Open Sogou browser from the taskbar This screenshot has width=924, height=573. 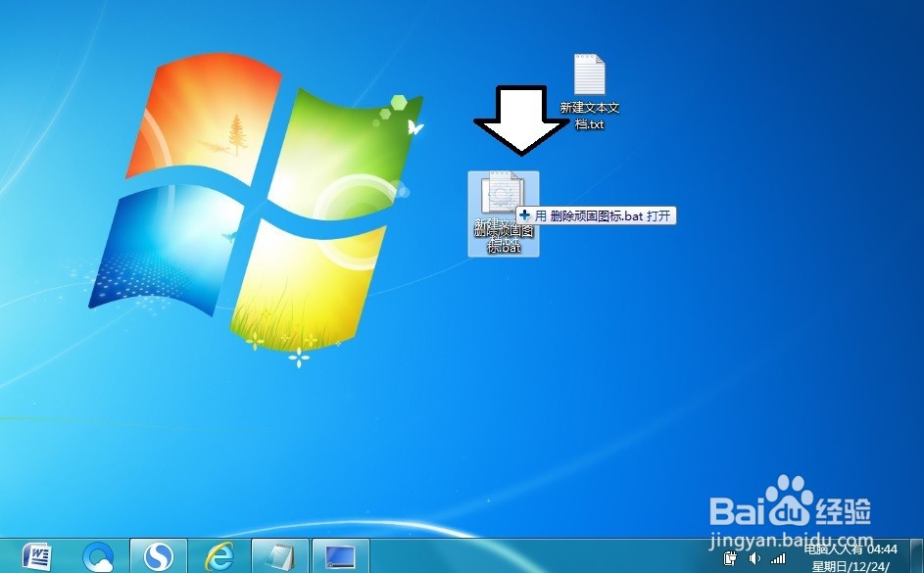tap(159, 556)
